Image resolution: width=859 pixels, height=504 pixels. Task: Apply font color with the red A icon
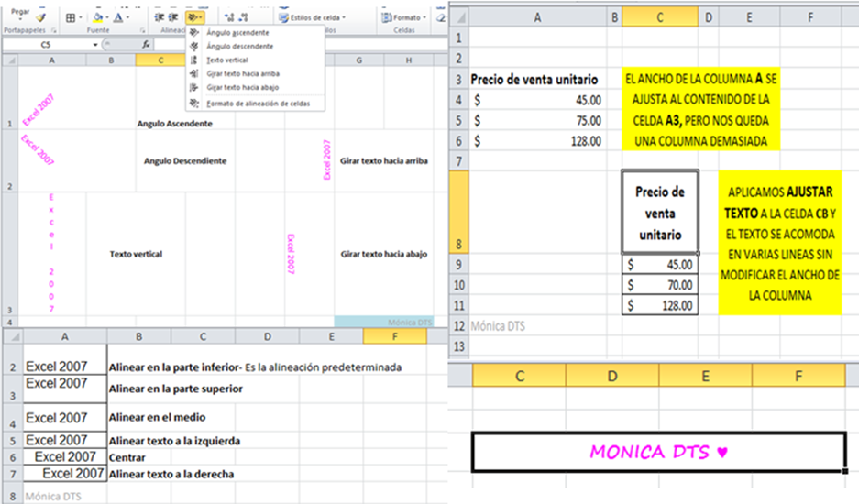coord(117,17)
